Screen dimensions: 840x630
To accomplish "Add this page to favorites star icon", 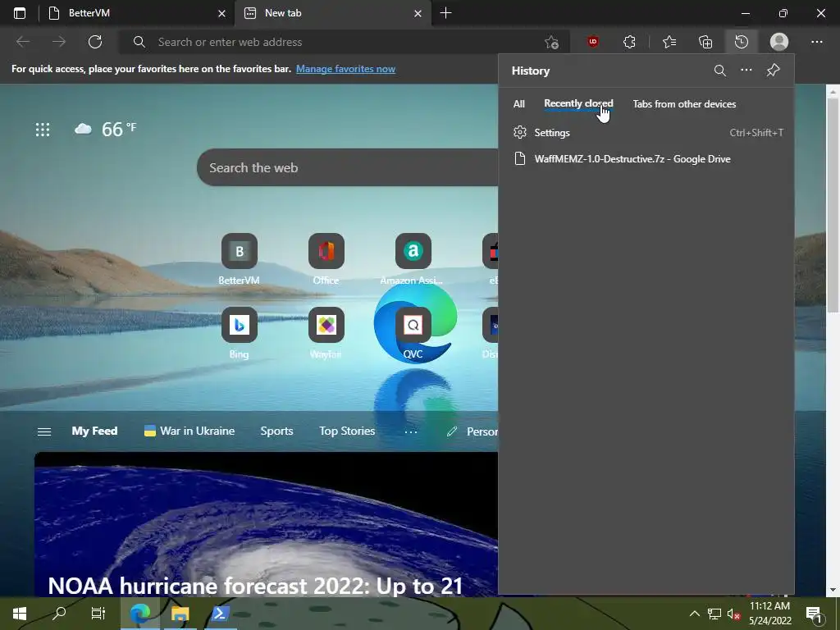I will tap(551, 42).
